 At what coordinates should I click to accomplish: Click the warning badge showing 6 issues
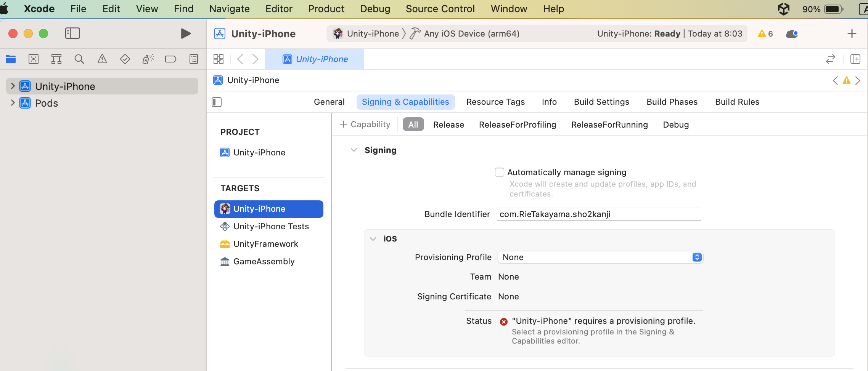(764, 34)
